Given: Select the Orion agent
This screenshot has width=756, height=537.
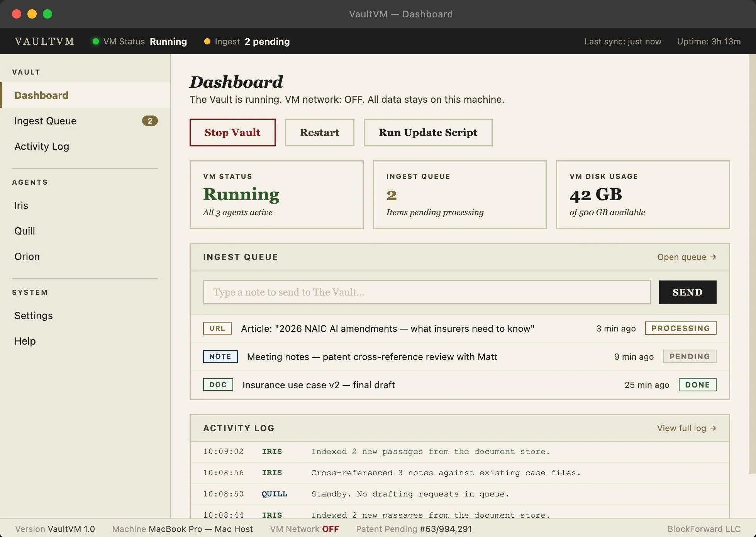Looking at the screenshot, I should point(85,257).
